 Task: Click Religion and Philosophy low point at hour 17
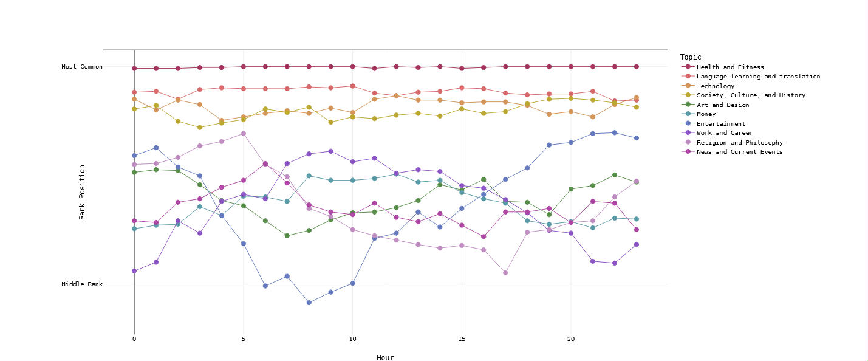coord(505,273)
